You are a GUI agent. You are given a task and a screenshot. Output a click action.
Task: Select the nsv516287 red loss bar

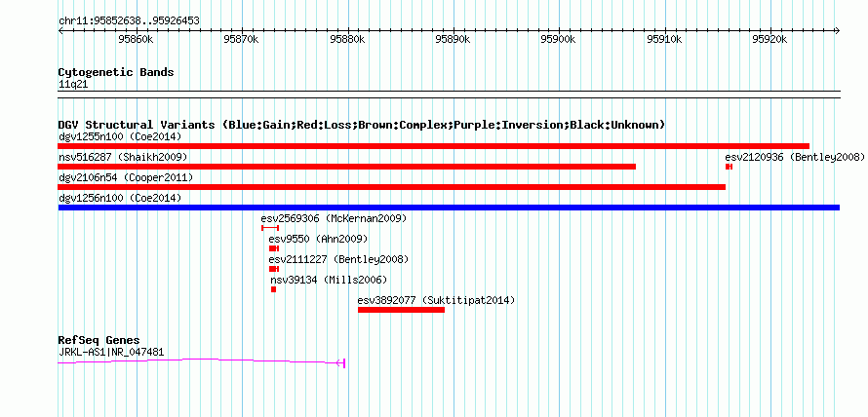pyautogui.click(x=347, y=167)
